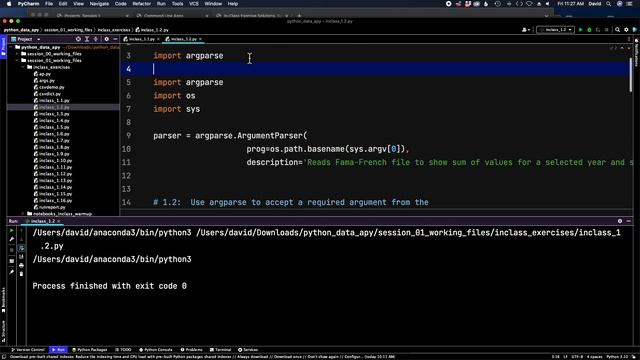Open the Problems tool window
The width and height of the screenshot is (640, 360).
(191, 350)
